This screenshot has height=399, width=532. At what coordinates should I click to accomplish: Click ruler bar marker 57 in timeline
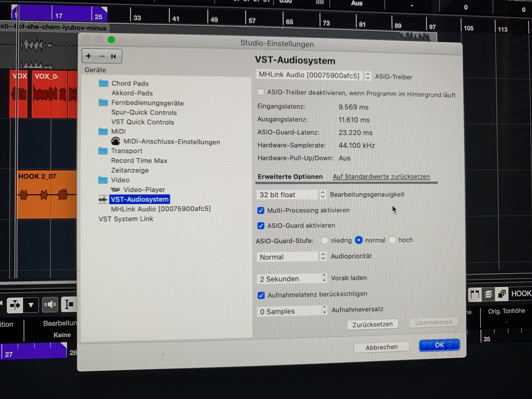tap(252, 21)
